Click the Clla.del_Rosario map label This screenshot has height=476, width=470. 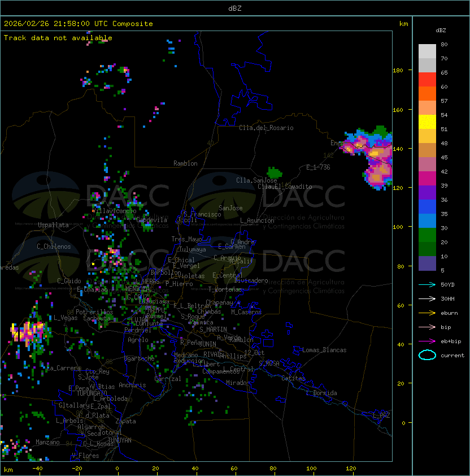266,128
